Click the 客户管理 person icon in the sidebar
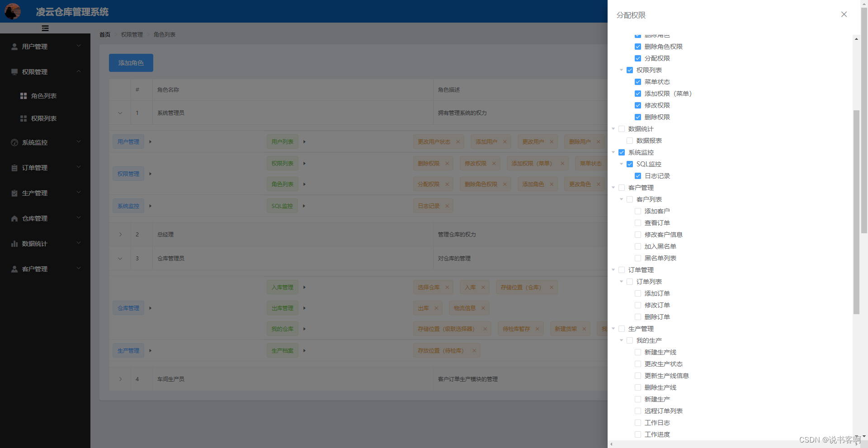Viewport: 868px width, 448px height. coord(14,269)
